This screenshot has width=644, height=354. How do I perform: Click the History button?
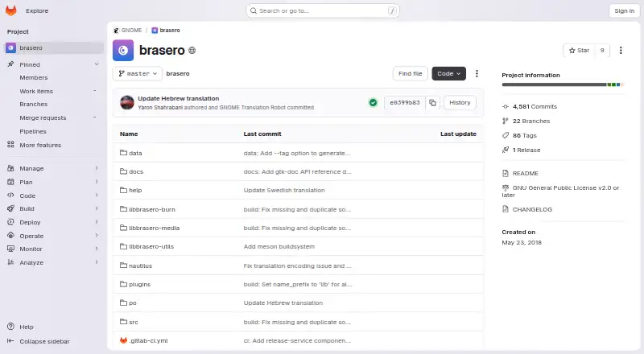460,103
